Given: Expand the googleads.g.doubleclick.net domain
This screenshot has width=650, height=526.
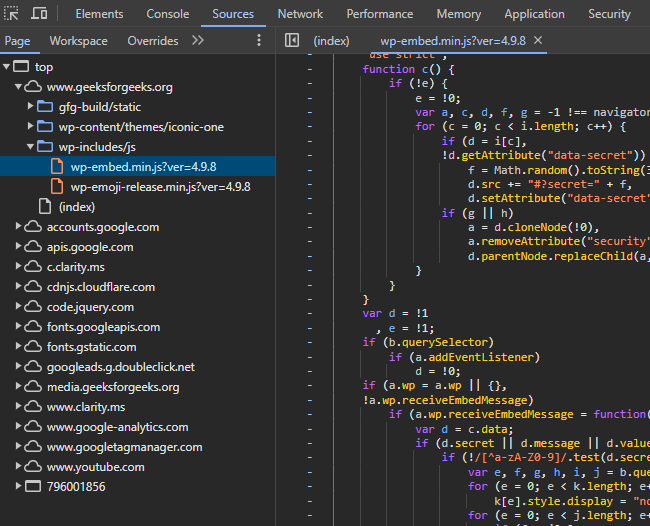Looking at the screenshot, I should coord(18,366).
